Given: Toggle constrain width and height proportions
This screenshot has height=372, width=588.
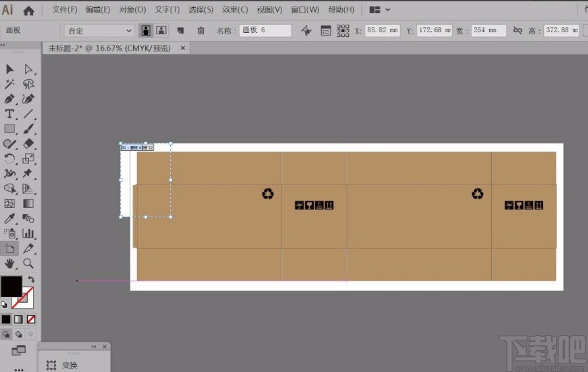Looking at the screenshot, I should [518, 30].
